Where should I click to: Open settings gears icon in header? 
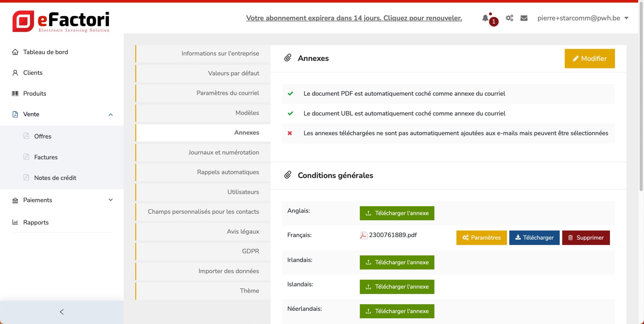(x=510, y=18)
